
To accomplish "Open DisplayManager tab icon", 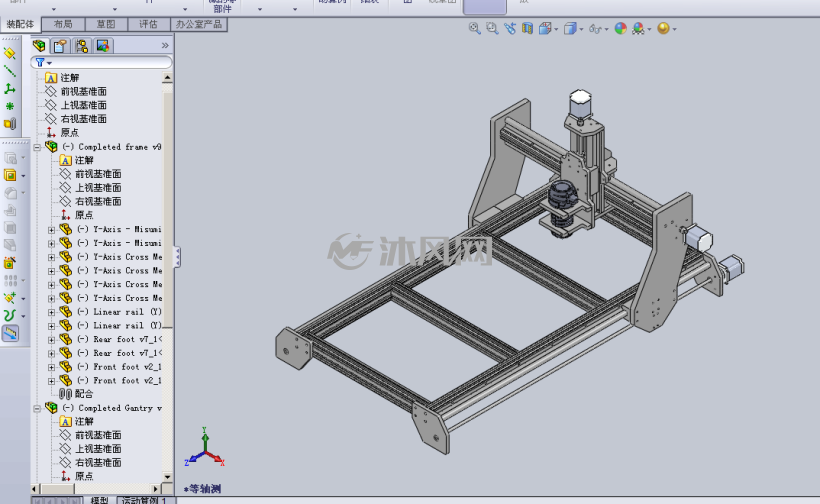I will (102, 46).
